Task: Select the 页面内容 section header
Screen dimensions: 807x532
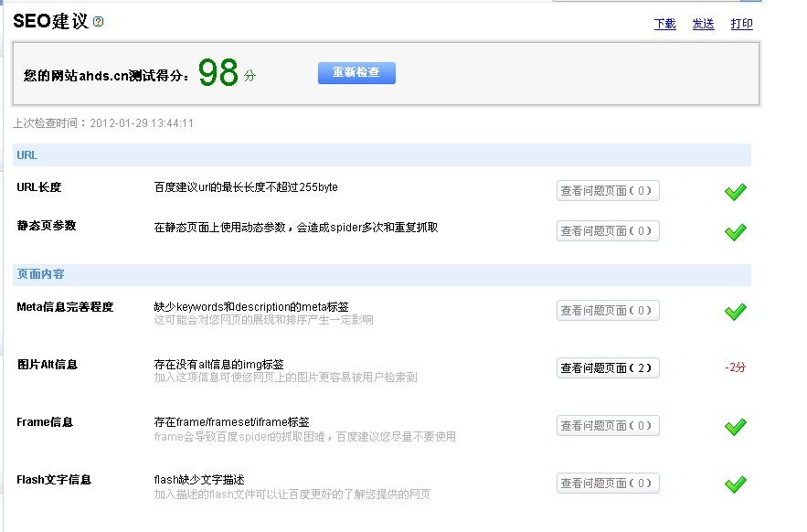Action: 40,274
